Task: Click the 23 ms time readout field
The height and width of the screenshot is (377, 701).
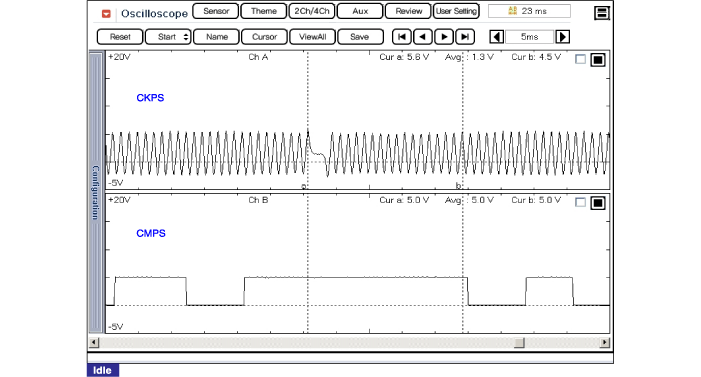Action: [x=529, y=11]
